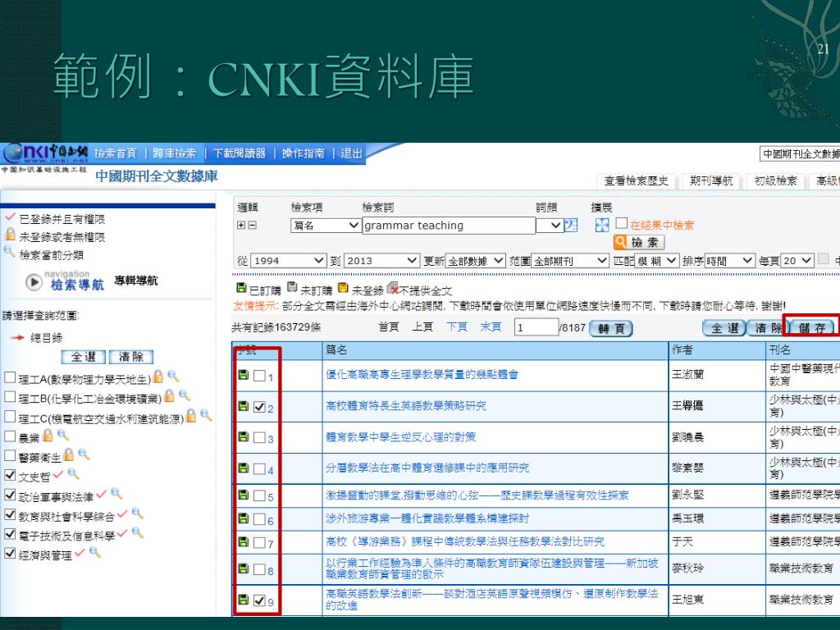Open 下載閱讀器 menu item
This screenshot has width=840, height=630.
click(240, 153)
